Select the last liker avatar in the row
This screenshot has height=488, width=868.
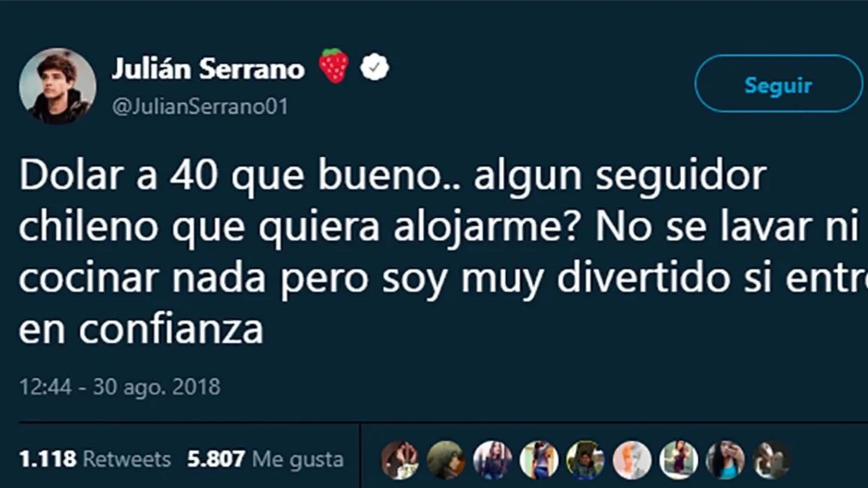click(x=771, y=459)
